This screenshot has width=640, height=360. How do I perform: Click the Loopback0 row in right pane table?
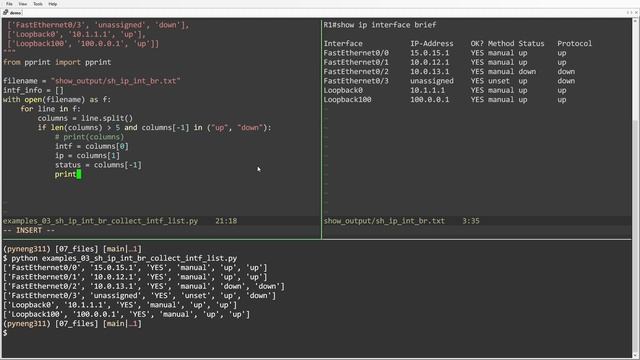[445, 90]
